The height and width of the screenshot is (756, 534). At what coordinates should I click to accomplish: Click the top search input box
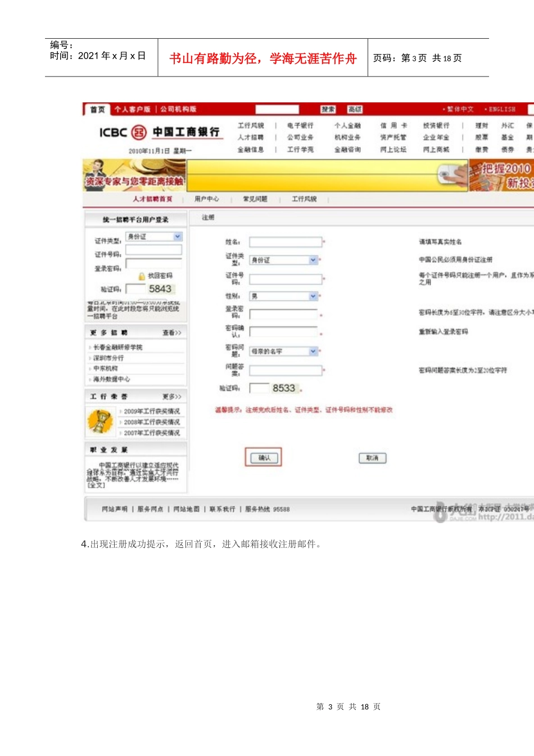pos(277,109)
